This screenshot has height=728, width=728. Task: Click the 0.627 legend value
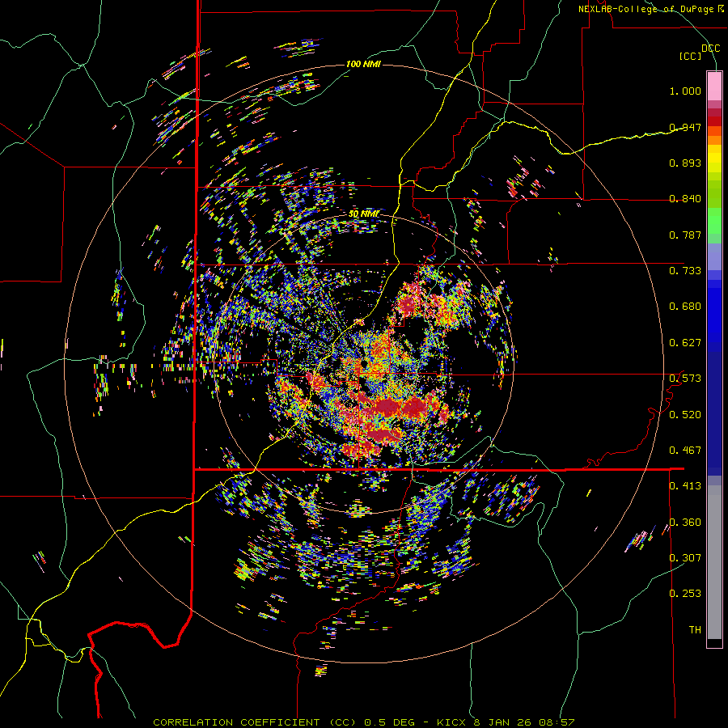pyautogui.click(x=685, y=343)
